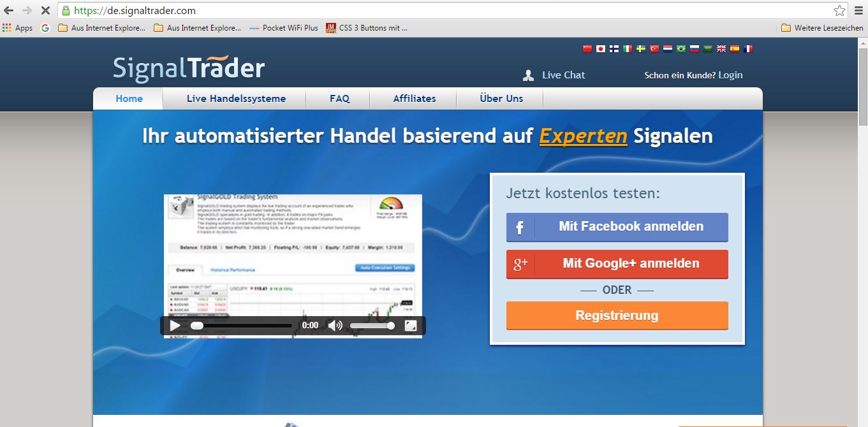Expand the 'Weitere Lesezeichen' bookmarks folder
This screenshot has height=427, width=868.
[822, 28]
